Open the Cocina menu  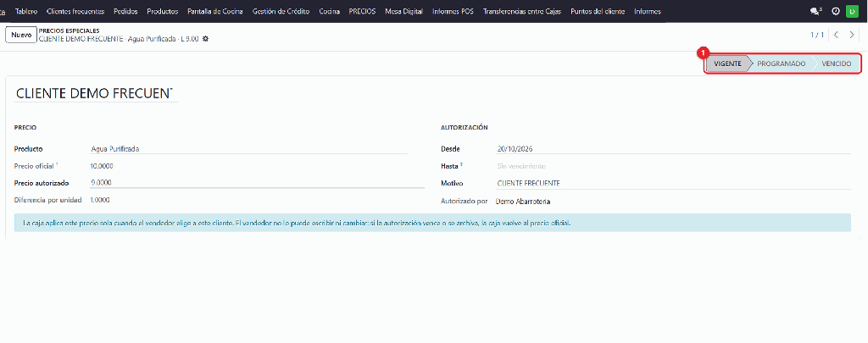pos(330,11)
